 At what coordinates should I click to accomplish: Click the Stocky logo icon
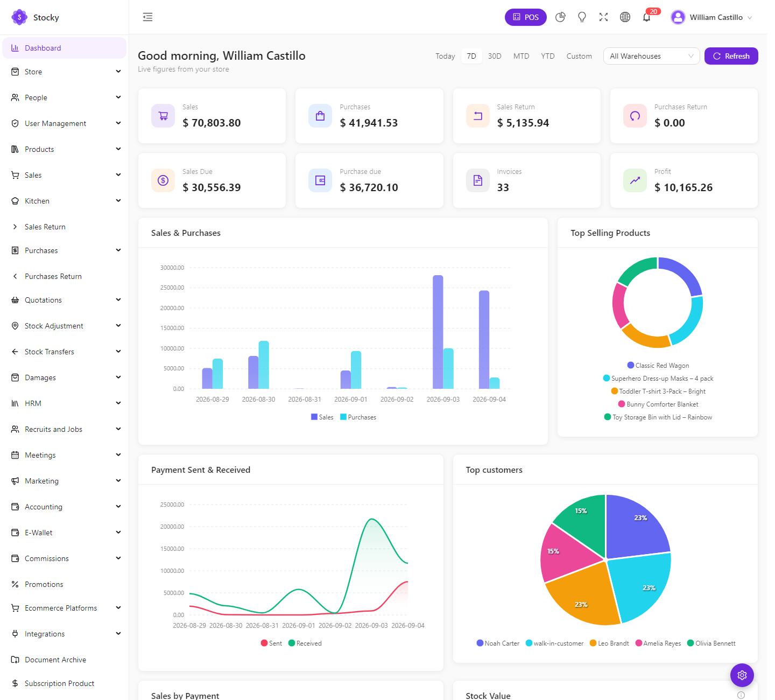tap(19, 17)
